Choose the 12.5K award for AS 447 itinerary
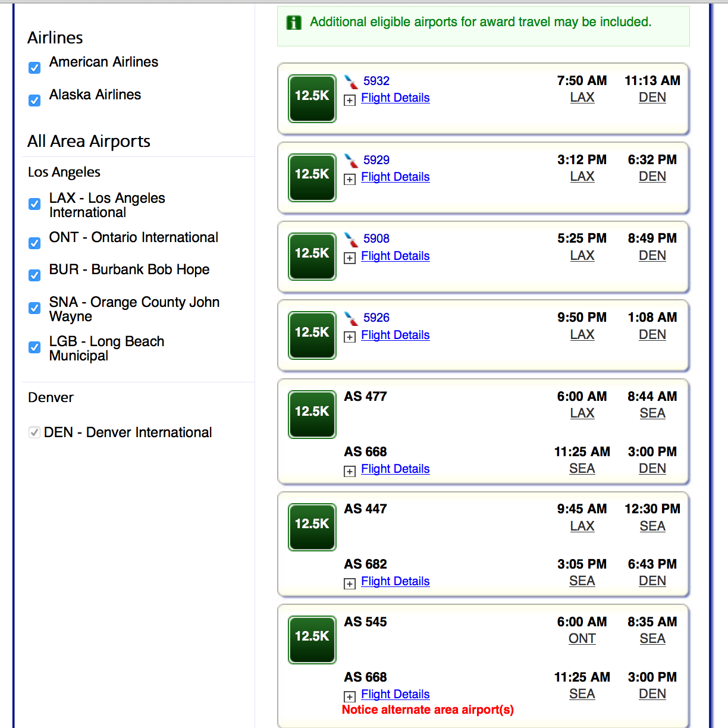Viewport: 728px width, 728px height. point(312,527)
